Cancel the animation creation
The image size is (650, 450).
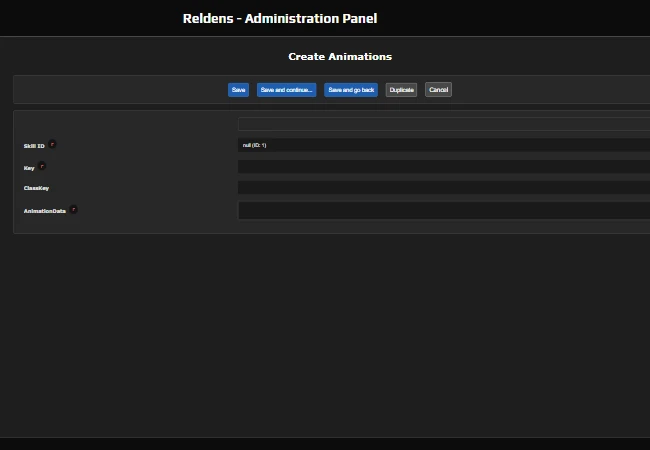pyautogui.click(x=438, y=90)
